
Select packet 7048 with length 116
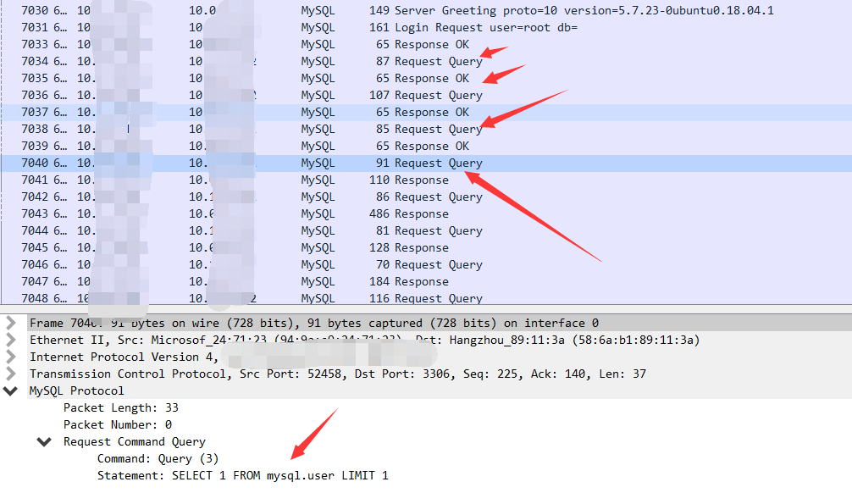(x=426, y=298)
